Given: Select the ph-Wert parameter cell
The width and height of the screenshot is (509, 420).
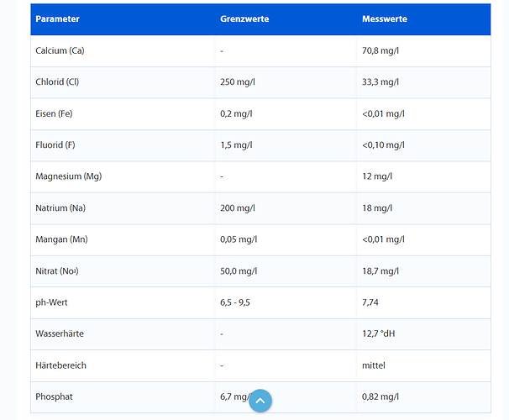Looking at the screenshot, I should [52, 302].
